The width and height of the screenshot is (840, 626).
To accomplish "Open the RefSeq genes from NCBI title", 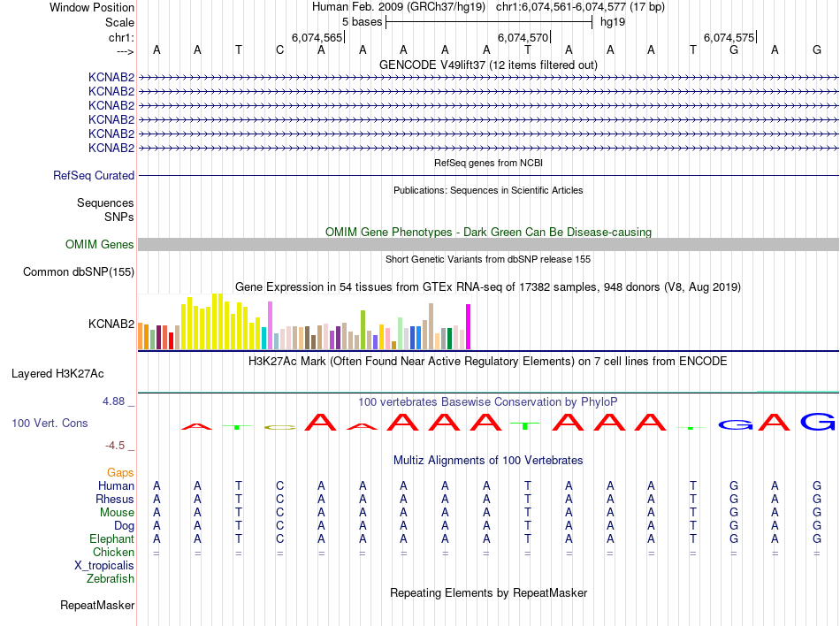I will pyautogui.click(x=488, y=163).
